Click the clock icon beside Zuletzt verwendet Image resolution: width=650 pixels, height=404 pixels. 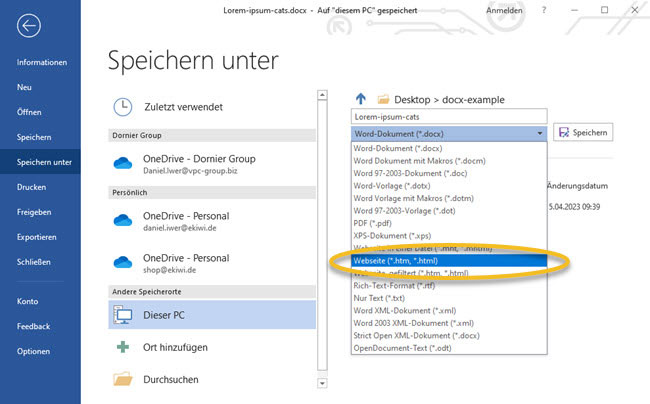click(123, 107)
